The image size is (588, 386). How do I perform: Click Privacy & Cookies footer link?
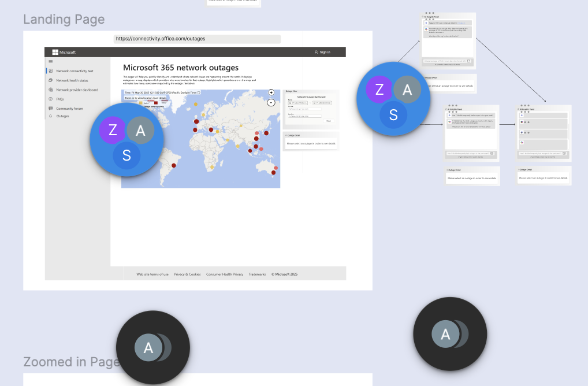click(x=187, y=274)
